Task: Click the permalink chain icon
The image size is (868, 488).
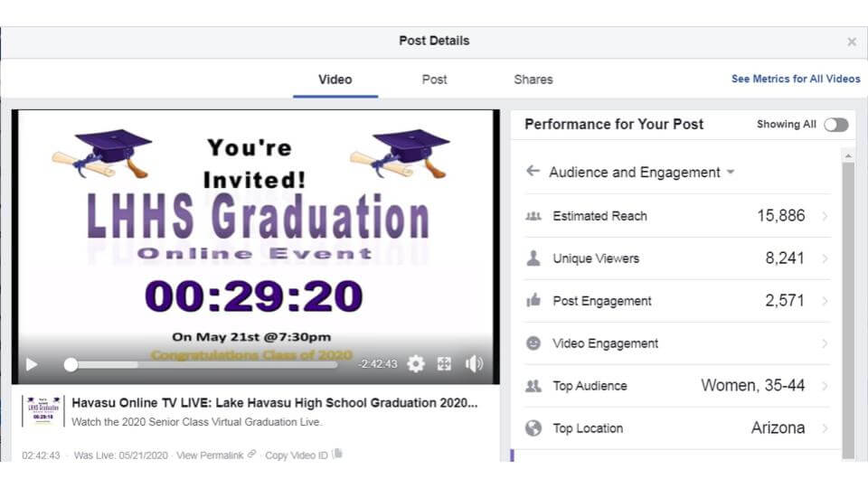Action: (251, 455)
